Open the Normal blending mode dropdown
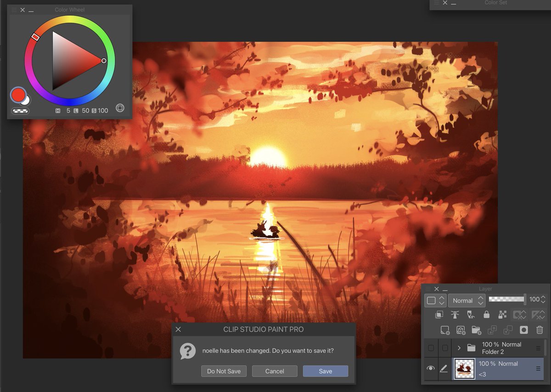The width and height of the screenshot is (551, 392). 467,301
